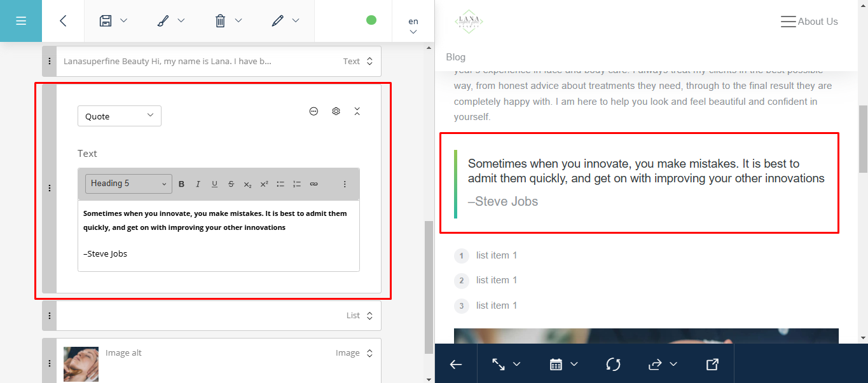Open the en language selector
This screenshot has height=383, width=868.
tap(413, 25)
